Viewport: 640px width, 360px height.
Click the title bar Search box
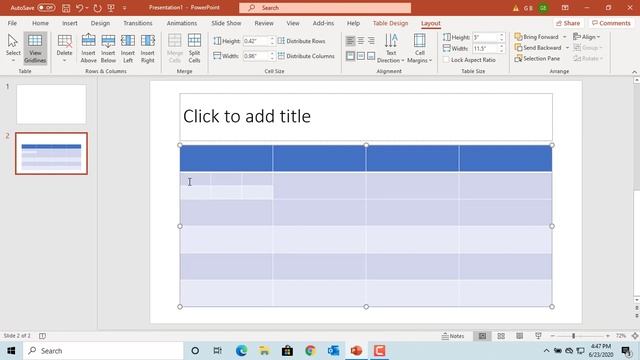pos(325,8)
